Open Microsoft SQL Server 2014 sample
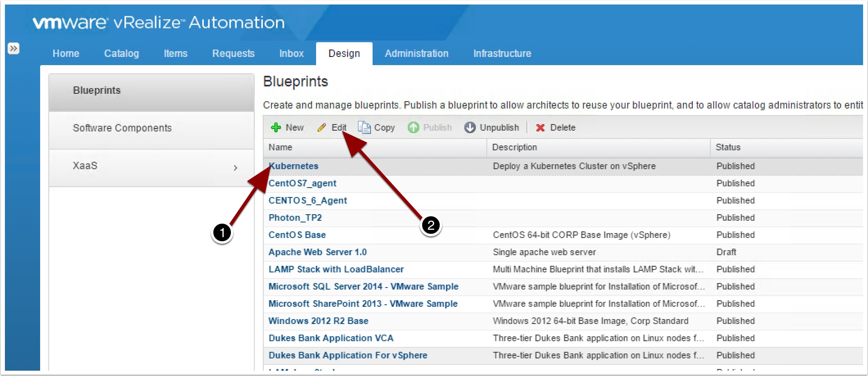Image resolution: width=868 pixels, height=376 pixels. point(364,287)
